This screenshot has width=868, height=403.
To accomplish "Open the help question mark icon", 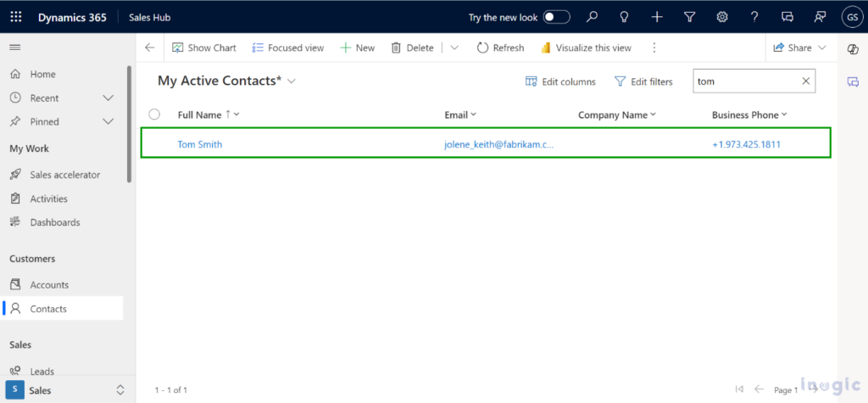I will (754, 17).
